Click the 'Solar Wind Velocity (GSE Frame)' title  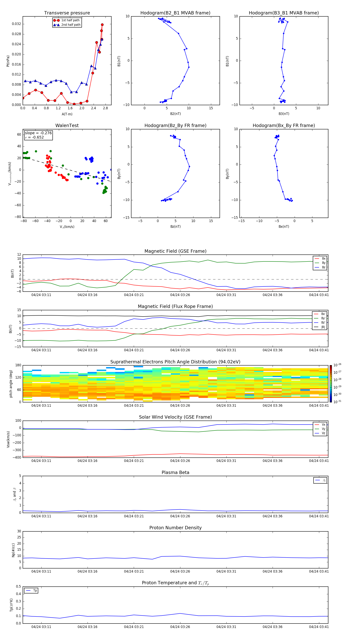(175, 417)
